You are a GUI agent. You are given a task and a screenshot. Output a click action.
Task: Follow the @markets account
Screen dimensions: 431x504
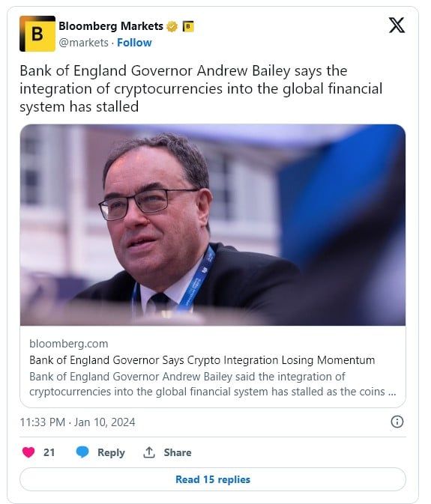[x=134, y=43]
